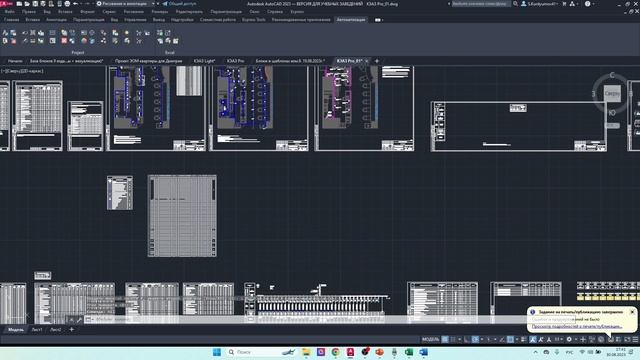
Task: Open the AutoCAD application menu button
Action: pyautogui.click(x=6, y=4)
